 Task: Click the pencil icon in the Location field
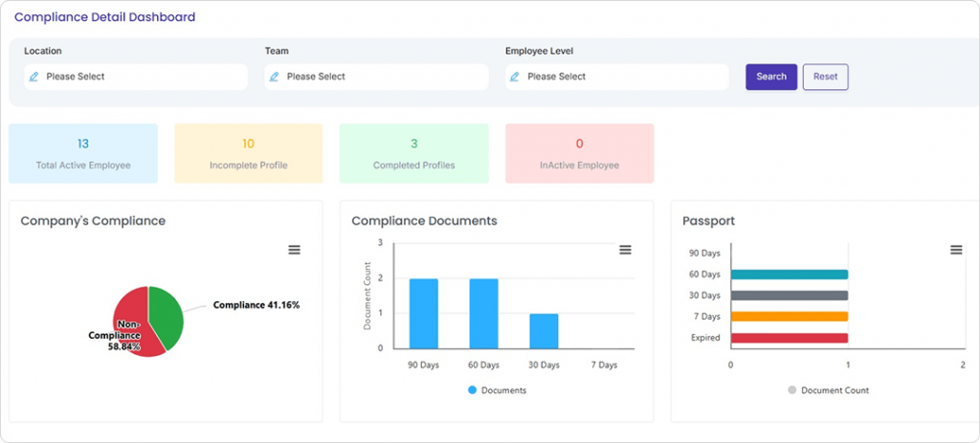point(34,77)
